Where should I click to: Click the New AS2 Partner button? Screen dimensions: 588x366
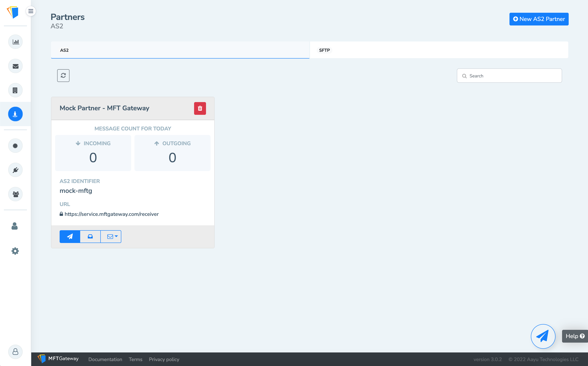click(x=539, y=19)
